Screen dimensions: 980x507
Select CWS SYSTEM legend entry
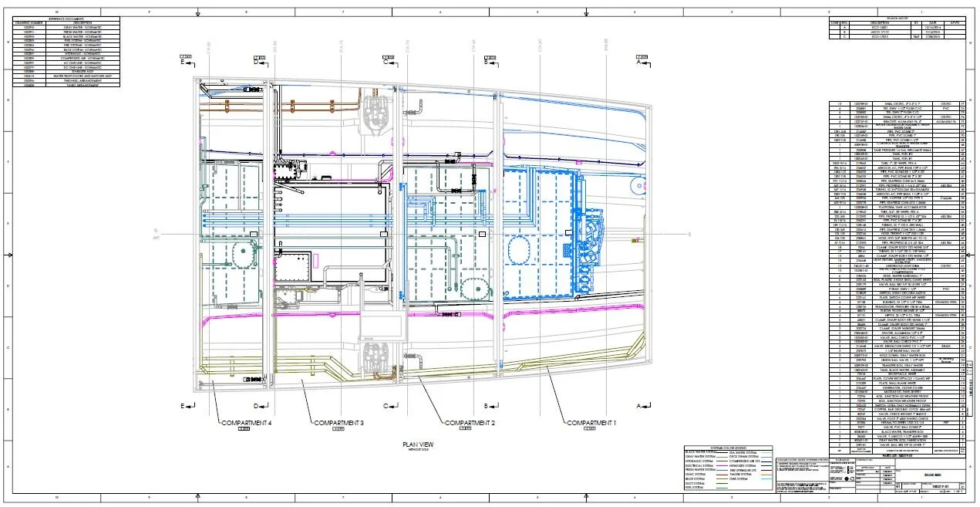[x=739, y=479]
